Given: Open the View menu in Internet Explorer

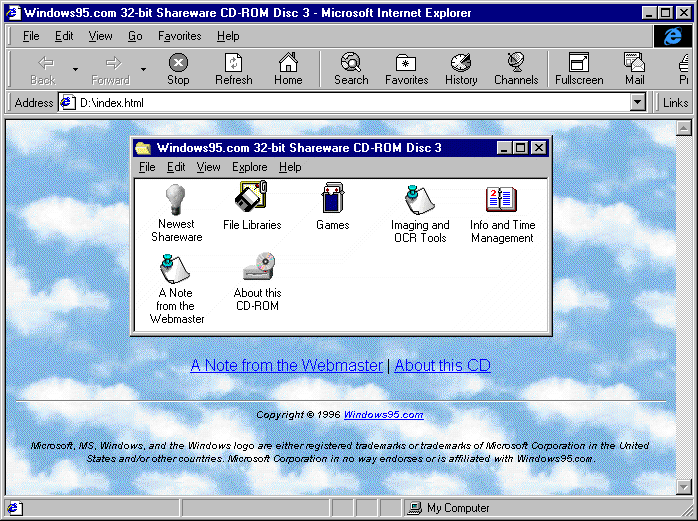Looking at the screenshot, I should click(x=100, y=36).
